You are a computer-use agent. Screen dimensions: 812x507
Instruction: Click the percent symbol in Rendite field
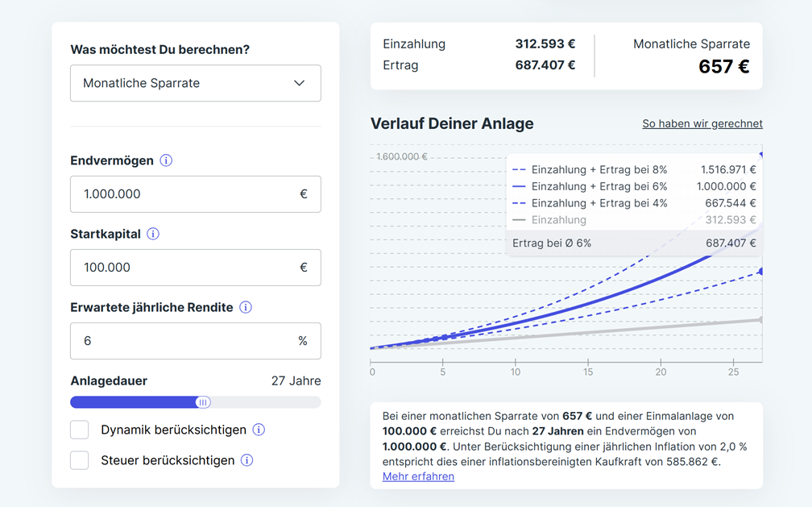(303, 341)
